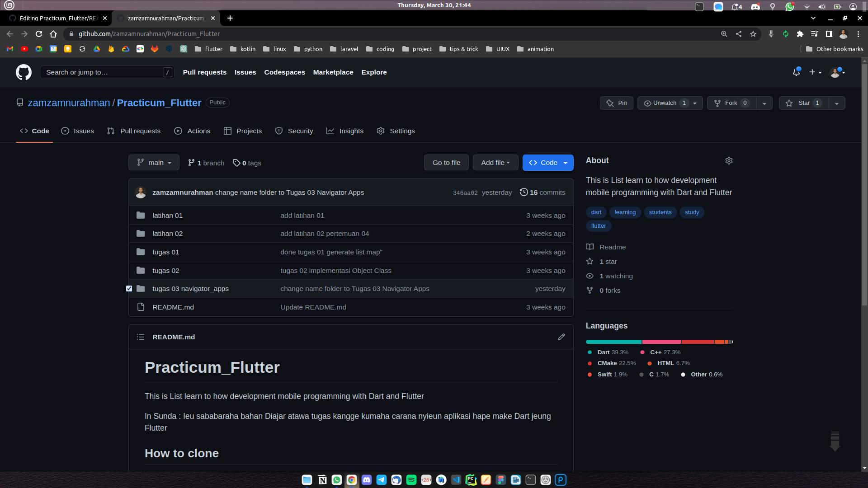Click the Go to file button
868x488 pixels.
446,162
